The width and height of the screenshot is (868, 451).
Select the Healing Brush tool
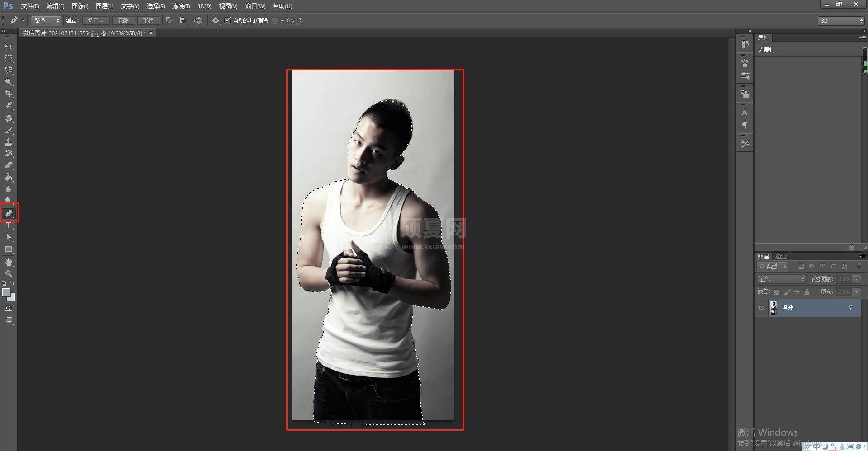(9, 118)
